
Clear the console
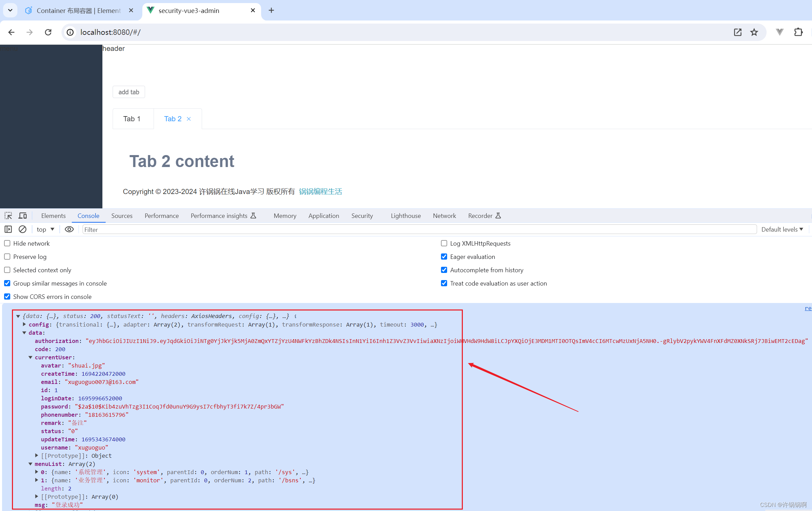23,229
